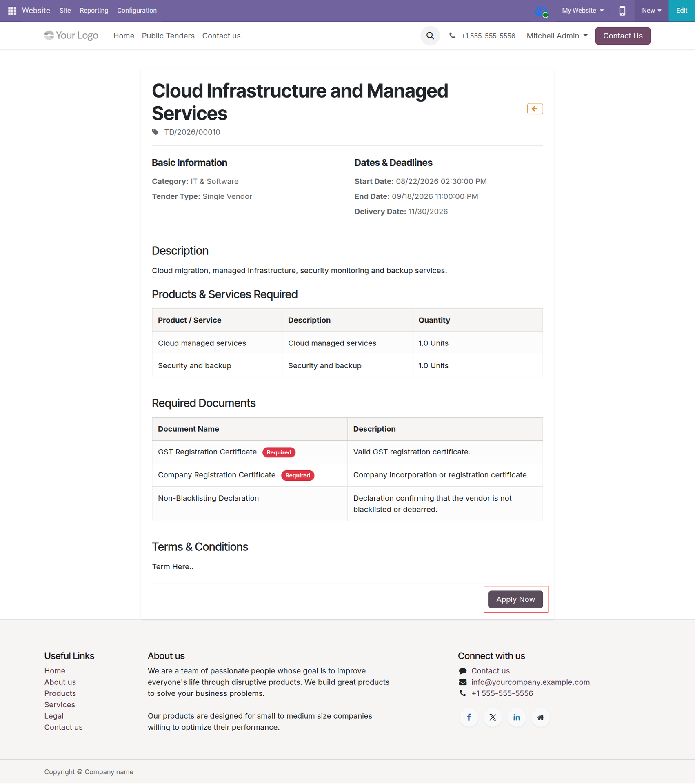Click the chat bubble icon in footer
This screenshot has height=784, width=695.
[462, 671]
